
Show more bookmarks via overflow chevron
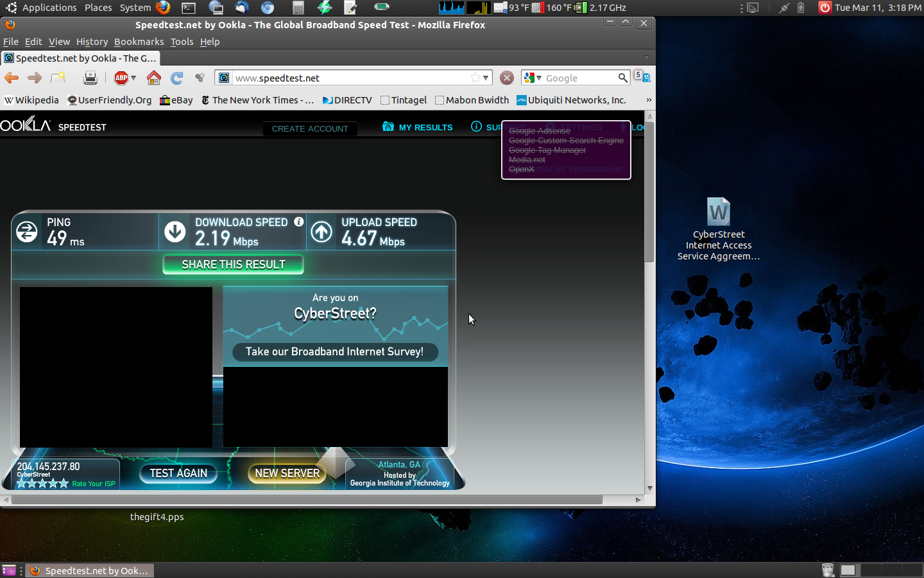pyautogui.click(x=648, y=100)
